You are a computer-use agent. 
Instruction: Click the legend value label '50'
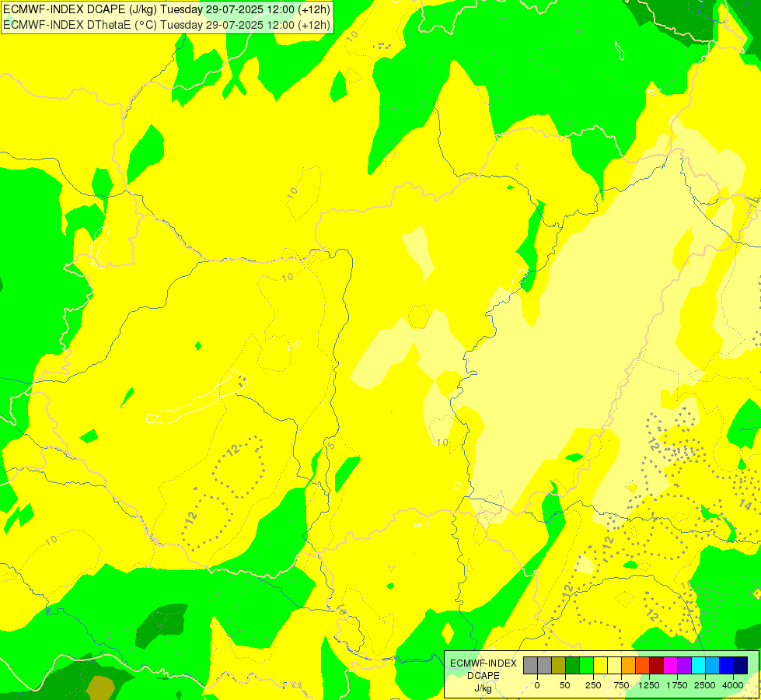tap(565, 685)
